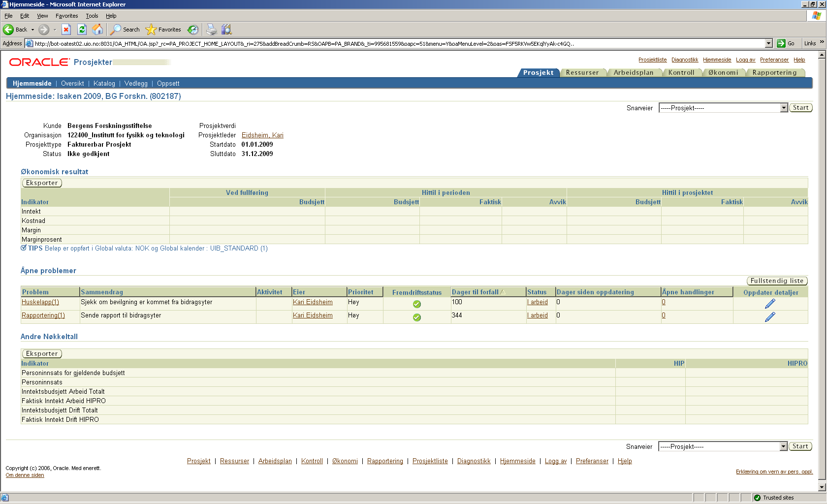Viewport: 827px width, 504px height.
Task: Click the page icon in address bar
Action: pos(30,43)
